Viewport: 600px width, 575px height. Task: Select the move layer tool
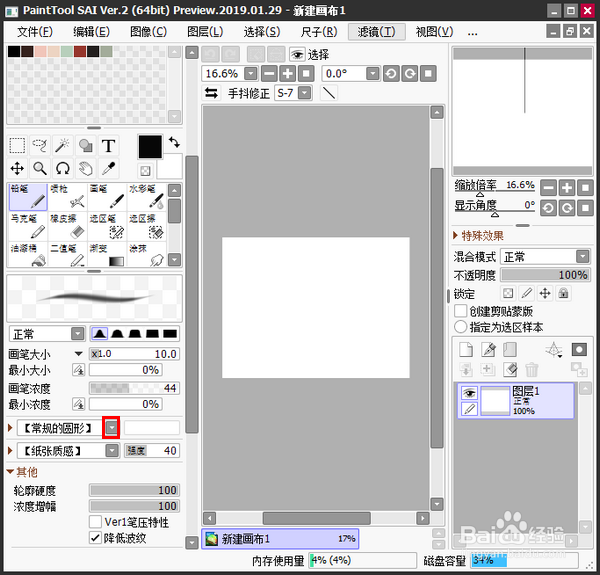17,168
